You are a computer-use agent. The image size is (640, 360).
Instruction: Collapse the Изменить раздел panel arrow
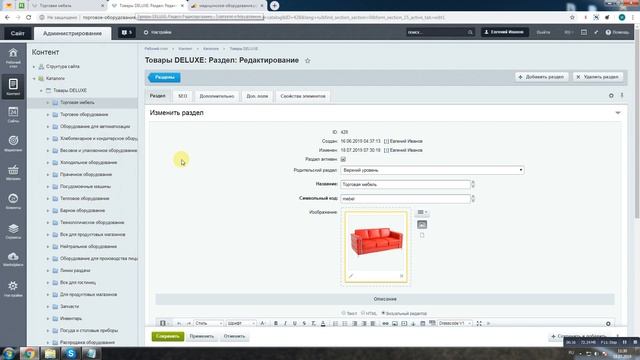pyautogui.click(x=618, y=113)
